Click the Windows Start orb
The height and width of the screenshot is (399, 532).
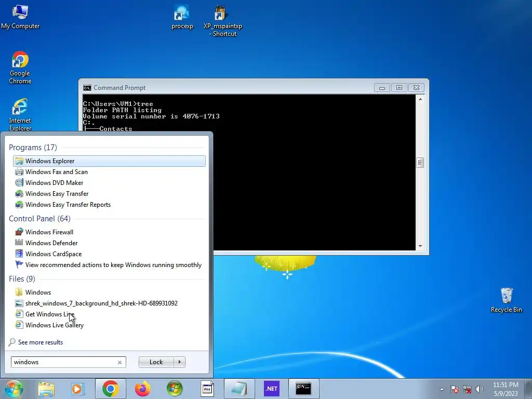pos(14,389)
